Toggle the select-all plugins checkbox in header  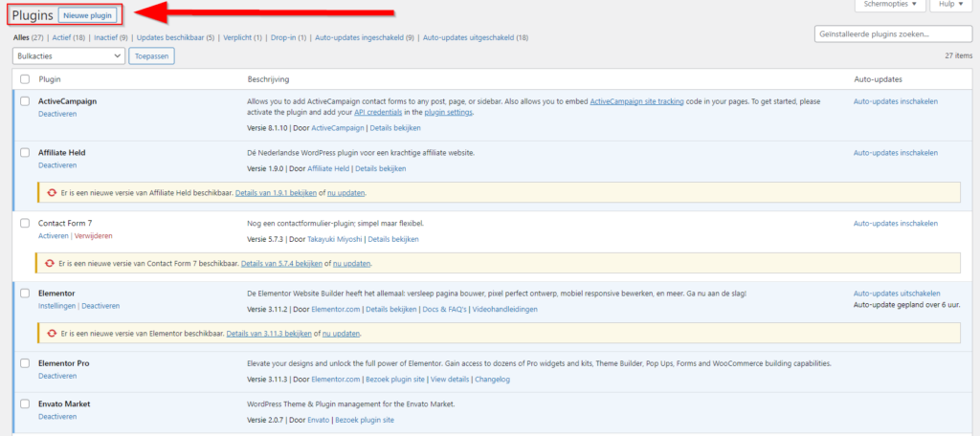point(25,78)
